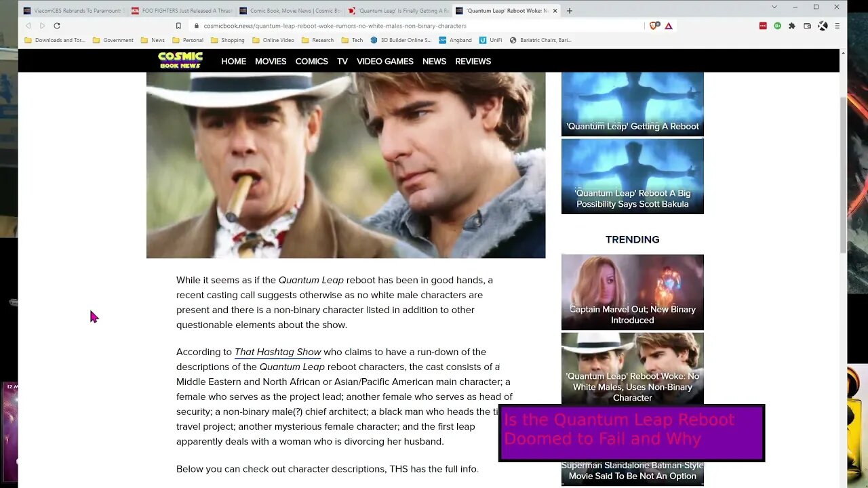Open the profile avatar icon
868x488 pixels.
823,26
